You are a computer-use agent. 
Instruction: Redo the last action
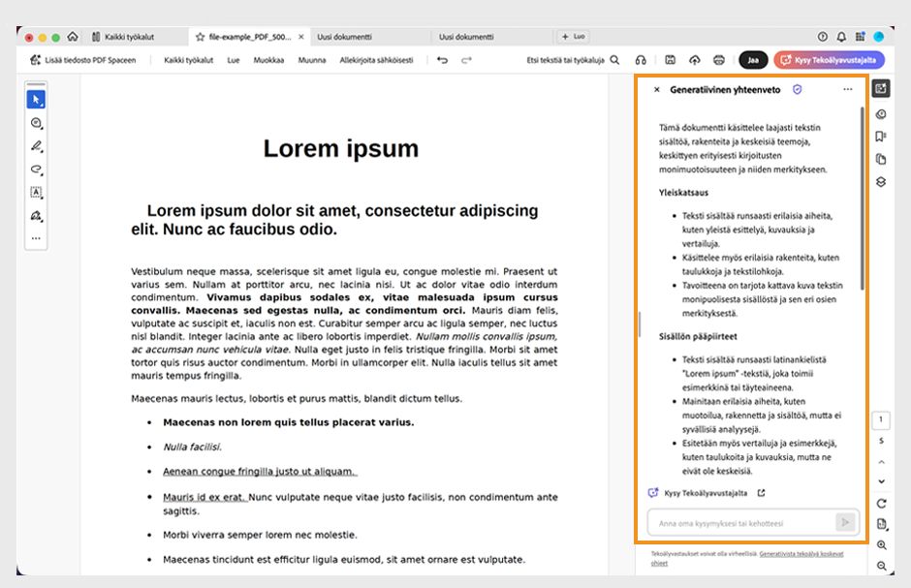pyautogui.click(x=466, y=60)
